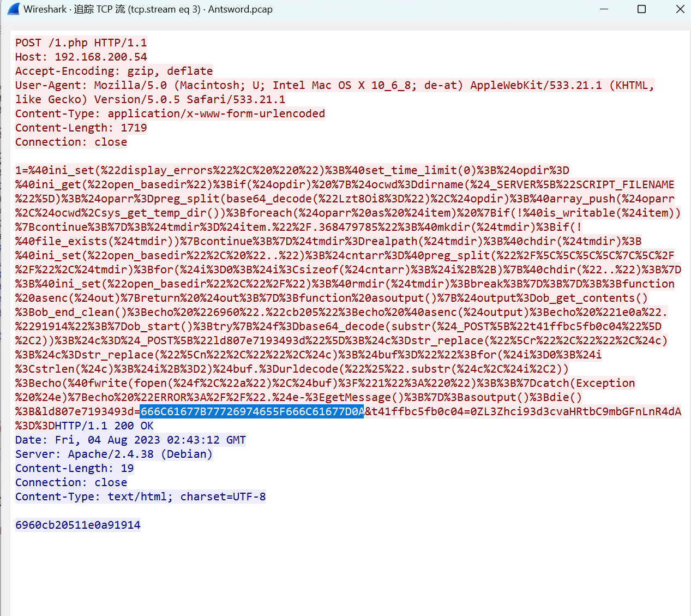Close the TCP stream window
The width and height of the screenshot is (691, 616).
[680, 9]
